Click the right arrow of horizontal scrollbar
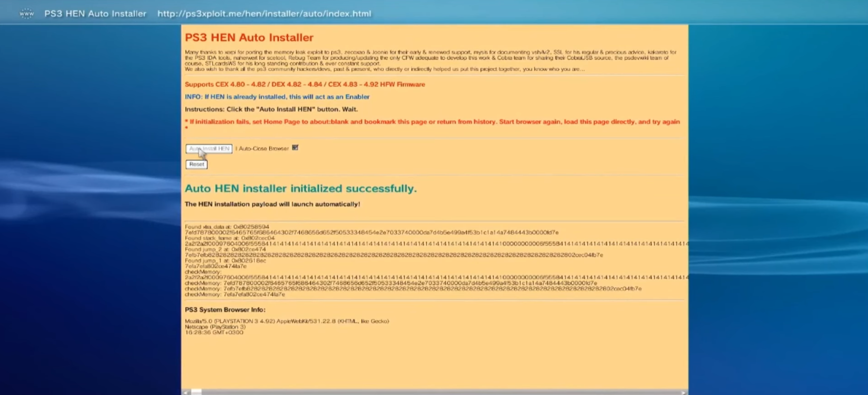The width and height of the screenshot is (868, 395). point(683,392)
